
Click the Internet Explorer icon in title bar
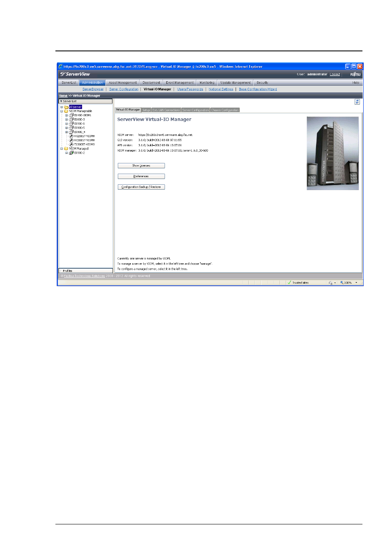61,66
